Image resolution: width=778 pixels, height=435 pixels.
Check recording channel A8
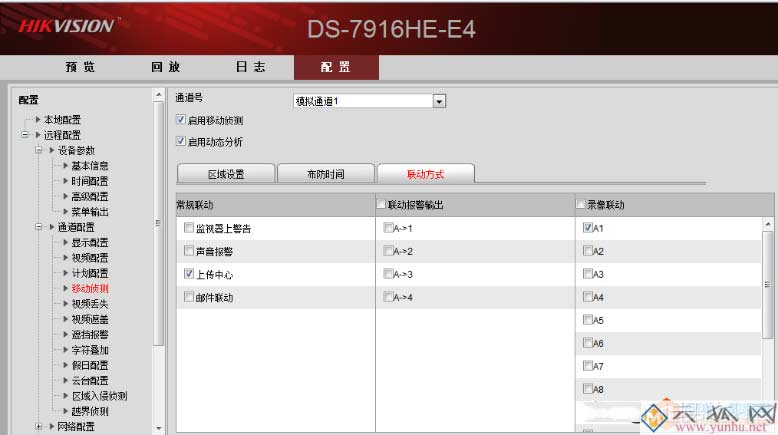587,388
